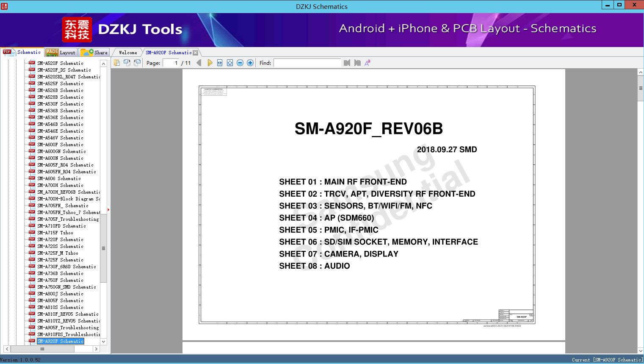Click PDF icon beside SM-A520F Schematic
Image resolution: width=644 pixels, height=364 pixels.
point(32,63)
